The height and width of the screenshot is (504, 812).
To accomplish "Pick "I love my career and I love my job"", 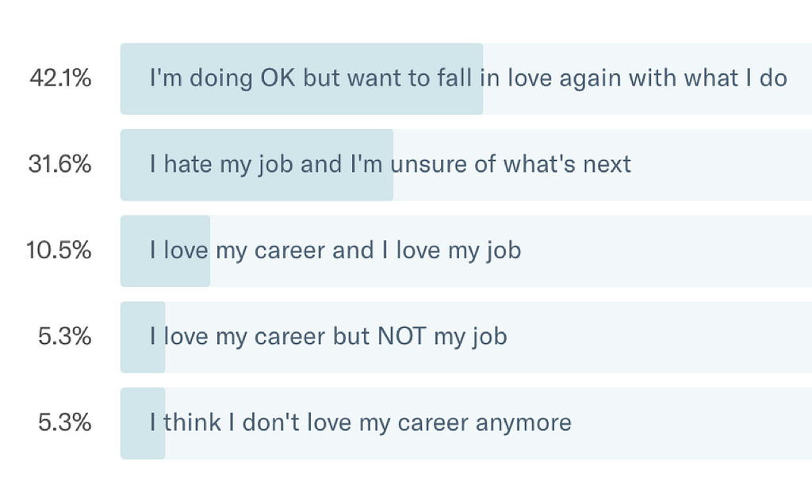I will (335, 250).
